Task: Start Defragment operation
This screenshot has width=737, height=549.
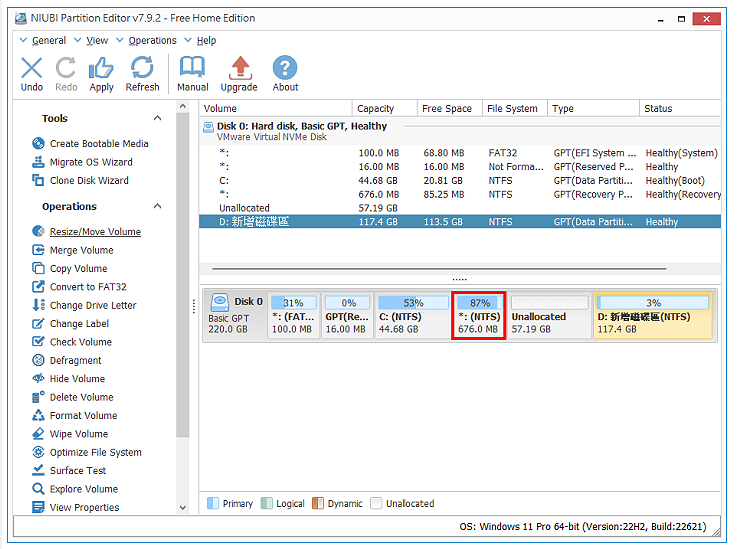Action: tap(67, 360)
